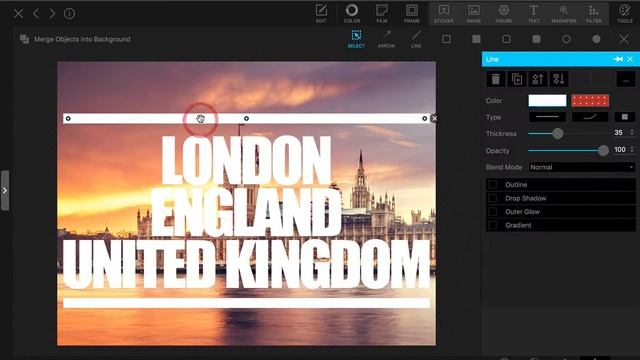The image size is (640, 360).
Task: Choose the filled circle shape
Action: click(x=596, y=39)
